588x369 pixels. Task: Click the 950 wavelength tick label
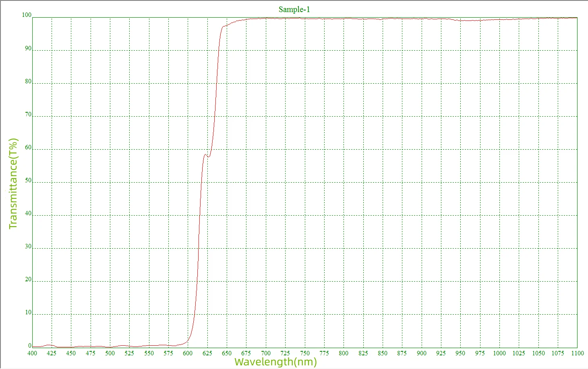point(460,353)
